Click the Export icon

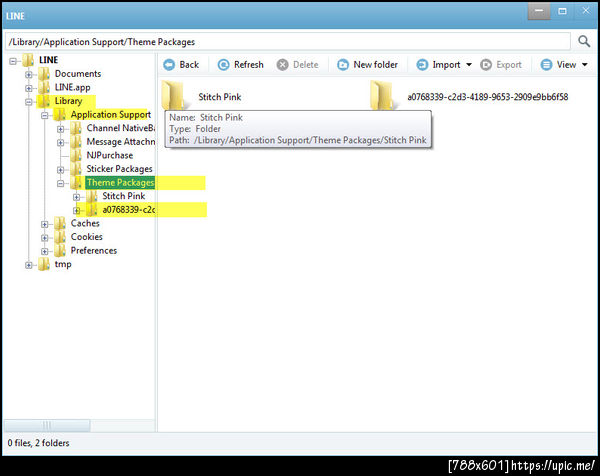(x=486, y=65)
